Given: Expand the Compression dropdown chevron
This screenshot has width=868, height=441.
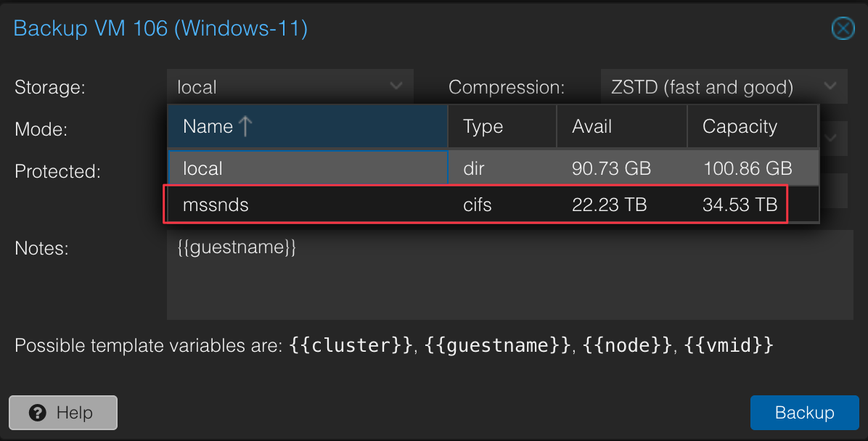Looking at the screenshot, I should pos(830,86).
